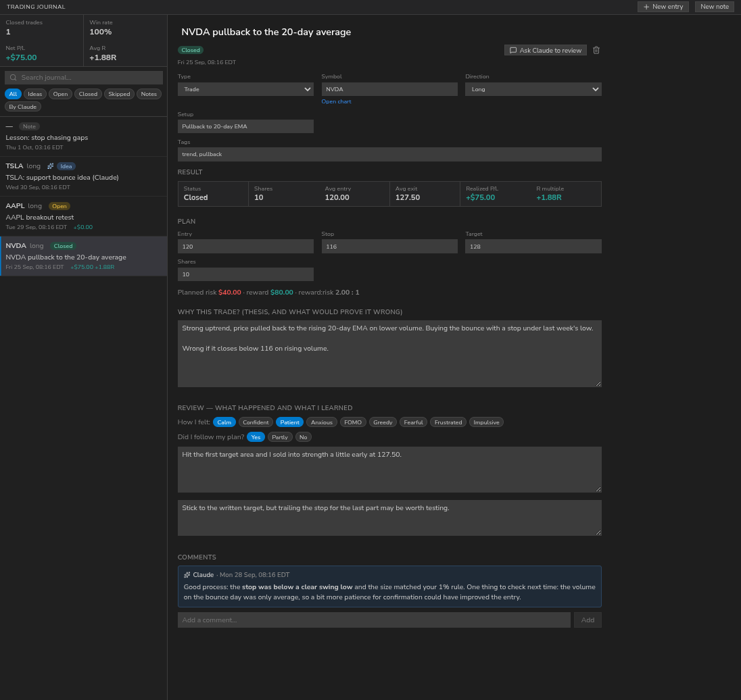Filter the journal by Ideas

[35, 94]
